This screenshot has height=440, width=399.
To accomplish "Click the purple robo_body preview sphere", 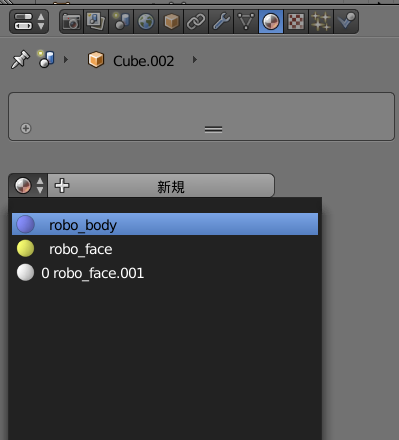I will [x=25, y=224].
